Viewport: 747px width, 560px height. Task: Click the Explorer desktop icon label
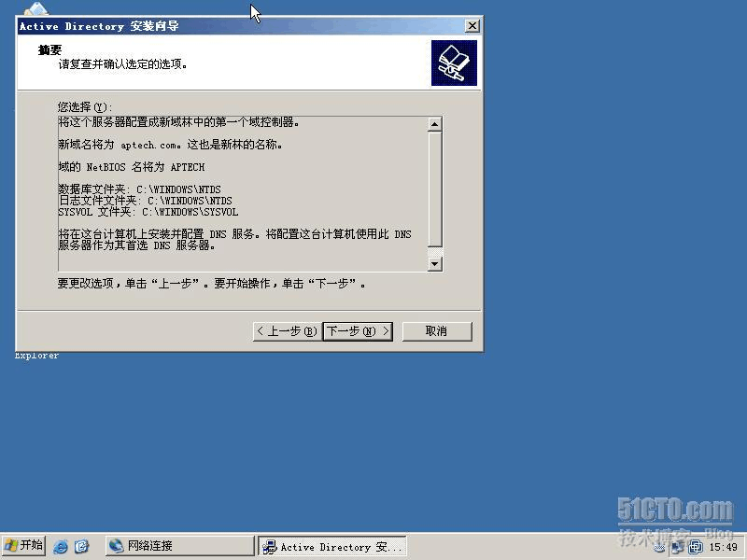(37, 356)
